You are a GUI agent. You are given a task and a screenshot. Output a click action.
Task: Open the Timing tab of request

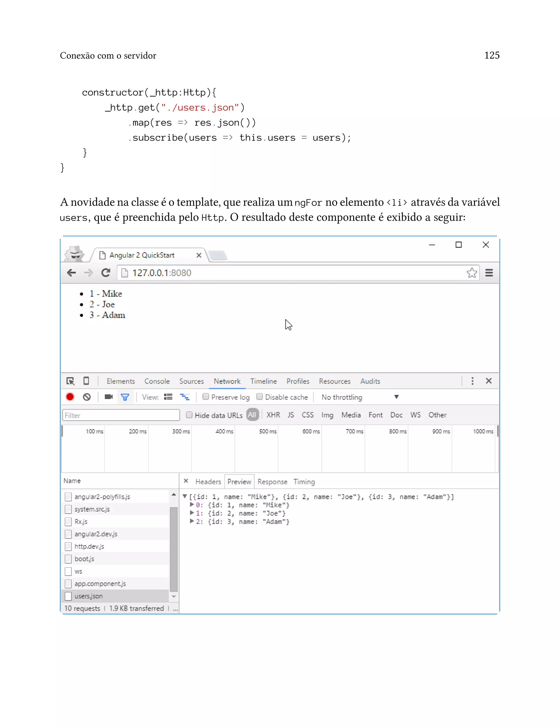(304, 482)
